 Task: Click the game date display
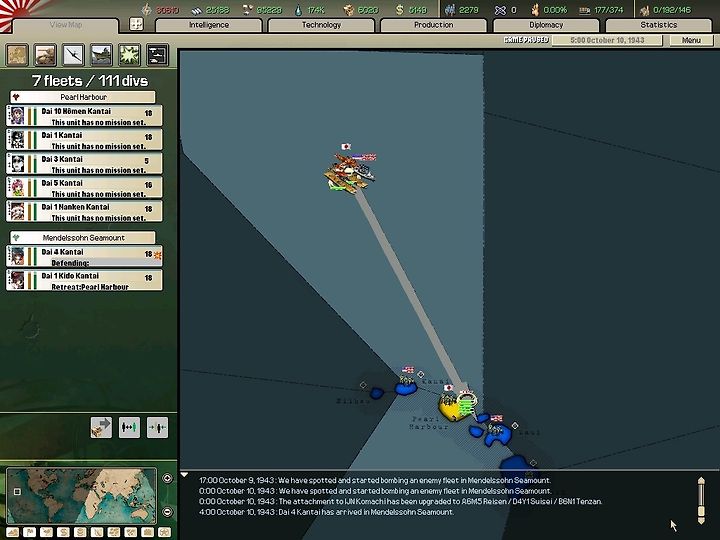click(607, 40)
